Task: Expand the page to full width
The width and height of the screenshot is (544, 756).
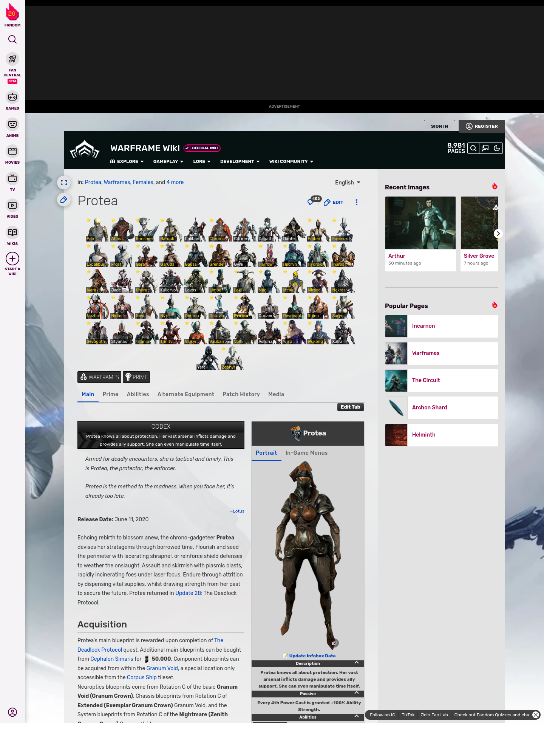Action: coord(64,183)
